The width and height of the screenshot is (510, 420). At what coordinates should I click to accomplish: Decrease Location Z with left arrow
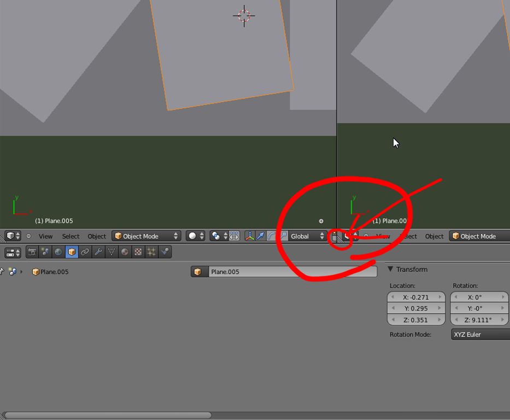pos(393,320)
